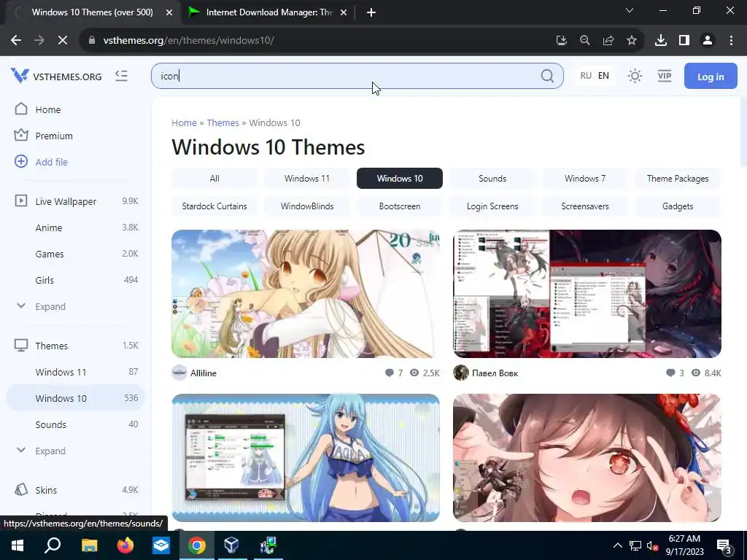
Task: Select the Windows 7 filter tab
Action: pyautogui.click(x=585, y=179)
